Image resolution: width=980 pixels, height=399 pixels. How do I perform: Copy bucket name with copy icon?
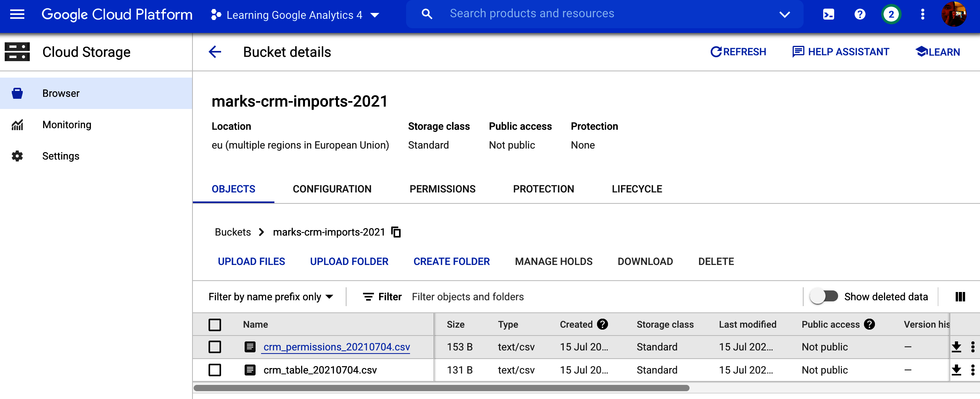pyautogui.click(x=396, y=232)
